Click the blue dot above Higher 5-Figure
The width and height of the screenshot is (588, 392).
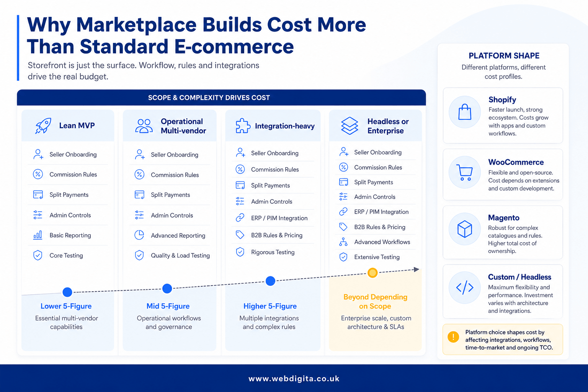pyautogui.click(x=270, y=281)
